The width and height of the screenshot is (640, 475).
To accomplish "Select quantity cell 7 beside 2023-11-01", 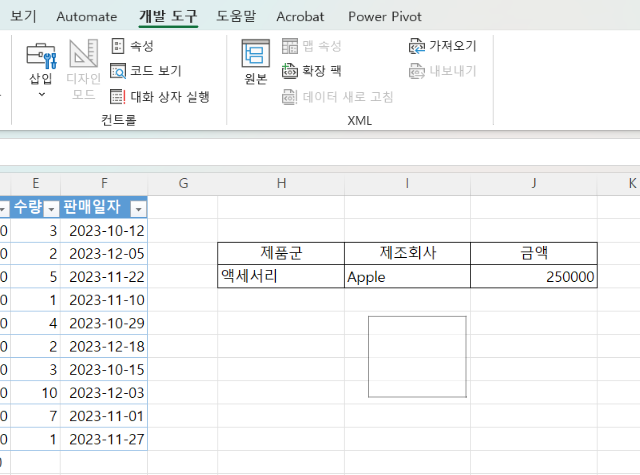I will pyautogui.click(x=36, y=416).
